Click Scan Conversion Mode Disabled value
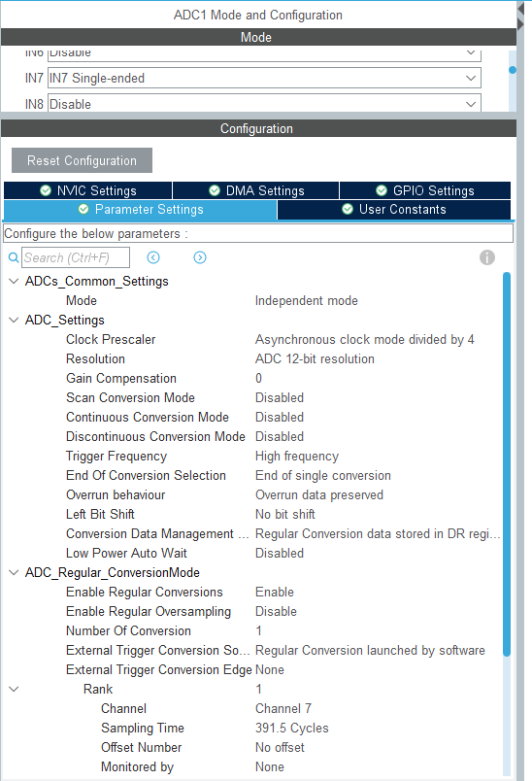Viewport: 532px width, 781px height. [x=280, y=398]
